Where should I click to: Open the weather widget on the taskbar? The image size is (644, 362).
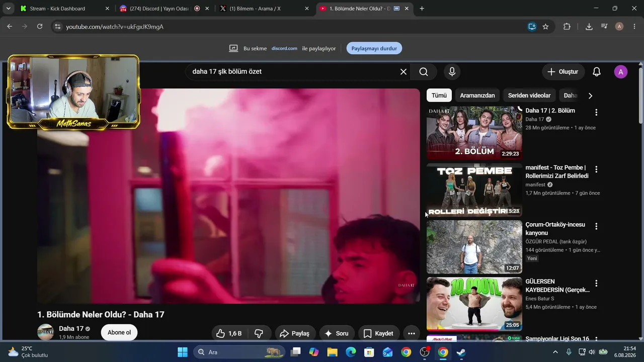click(28, 352)
